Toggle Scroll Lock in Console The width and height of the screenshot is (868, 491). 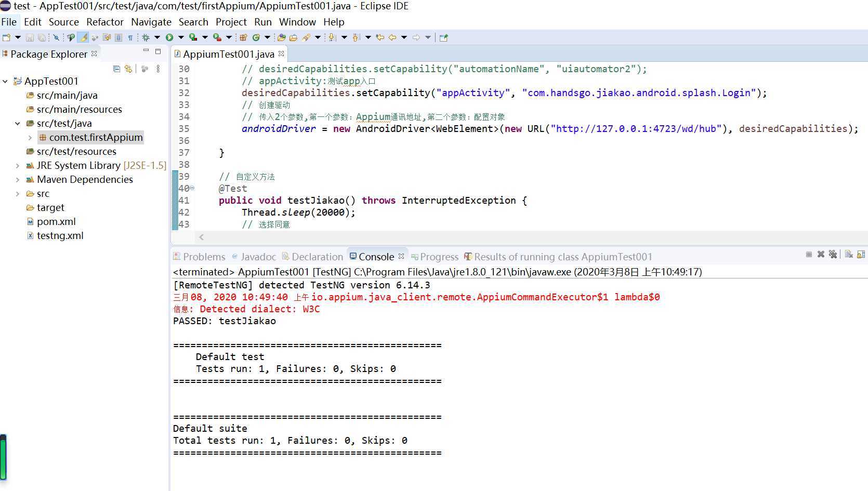pyautogui.click(x=861, y=254)
